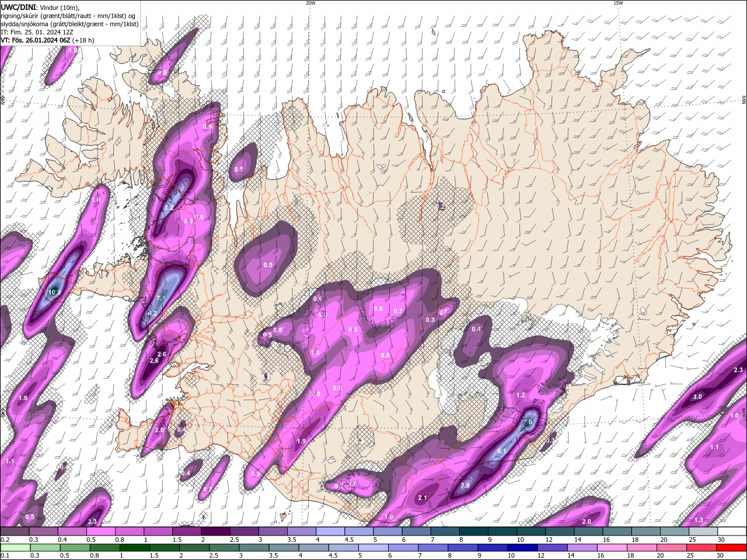Click the dull mauve snow swatch between 0.2 and 0.3
The width and height of the screenshot is (747, 560).
tap(15, 531)
